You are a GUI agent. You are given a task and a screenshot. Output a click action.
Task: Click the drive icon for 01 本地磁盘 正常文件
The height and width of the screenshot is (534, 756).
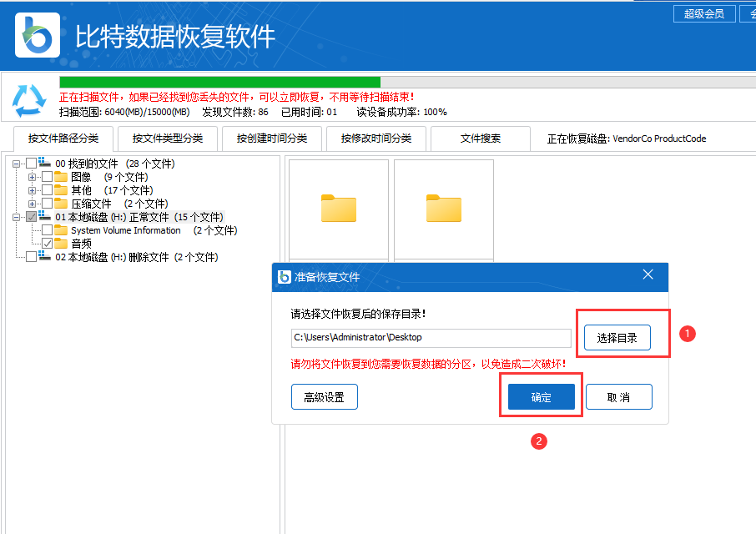tap(45, 216)
